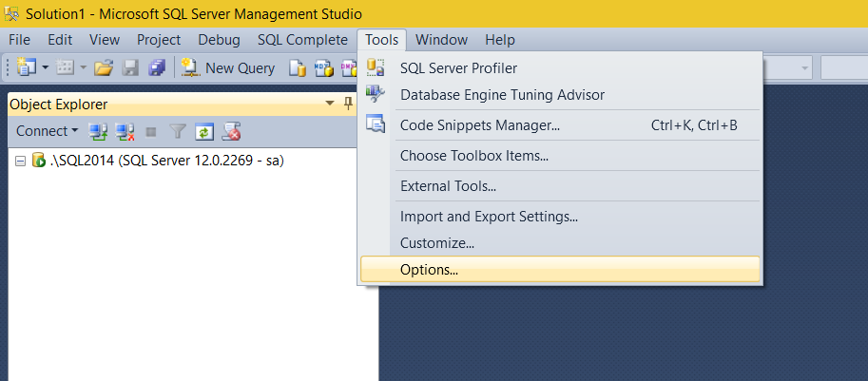This screenshot has height=381, width=868.
Task: Open Code Snippets Manager menu entry
Action: (x=560, y=125)
